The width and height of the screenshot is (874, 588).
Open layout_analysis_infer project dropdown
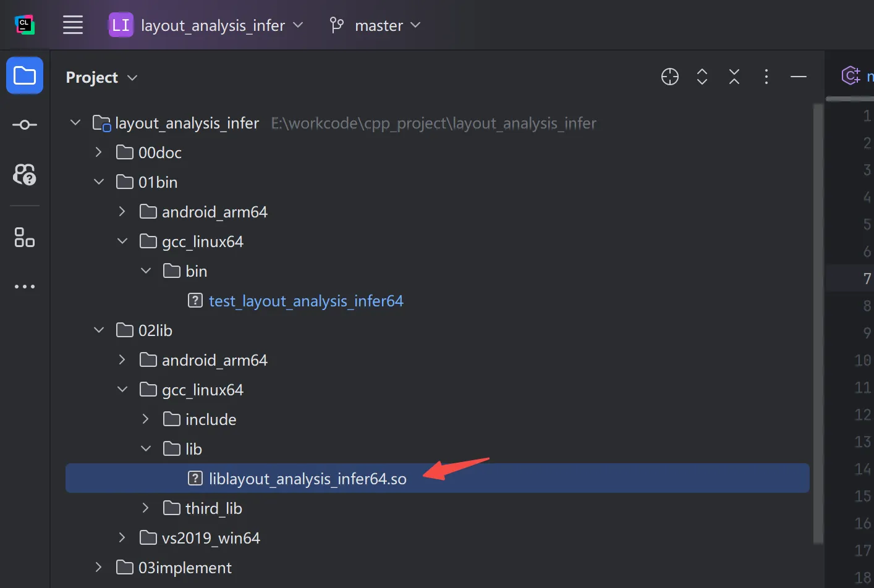click(x=206, y=25)
